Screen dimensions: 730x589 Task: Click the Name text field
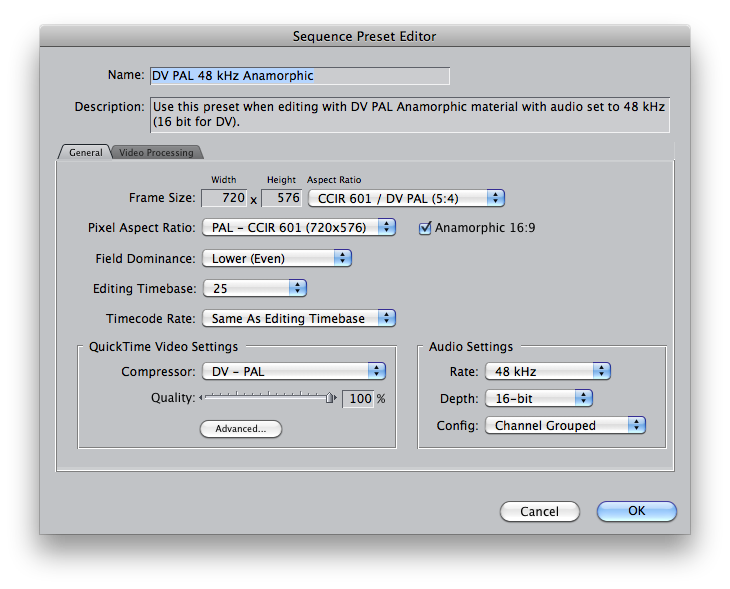[300, 76]
